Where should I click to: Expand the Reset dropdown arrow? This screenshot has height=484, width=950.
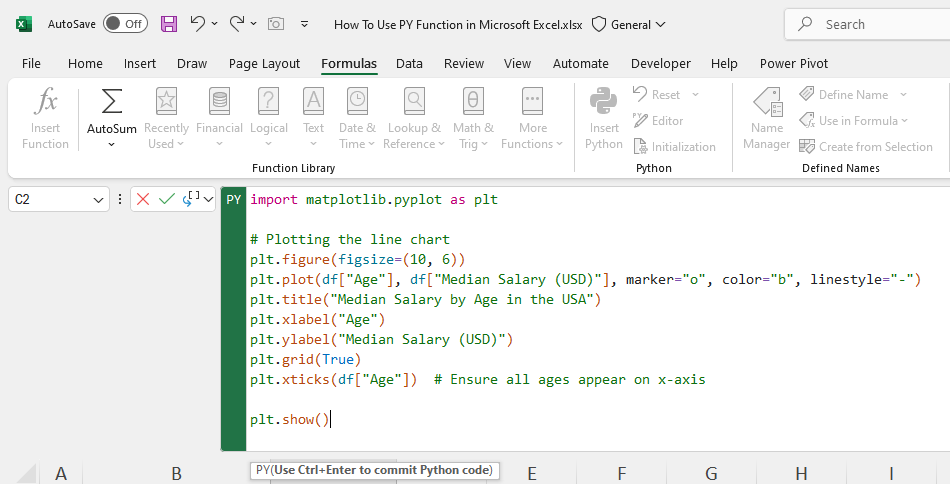tap(696, 94)
